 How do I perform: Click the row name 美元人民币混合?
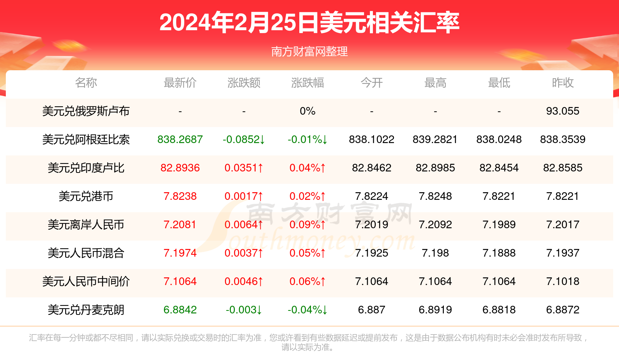click(x=86, y=253)
